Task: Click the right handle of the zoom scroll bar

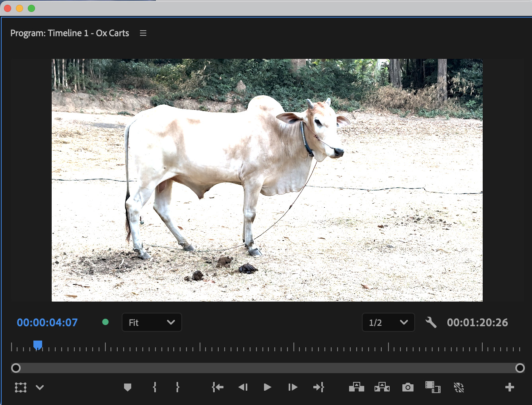Action: point(520,368)
